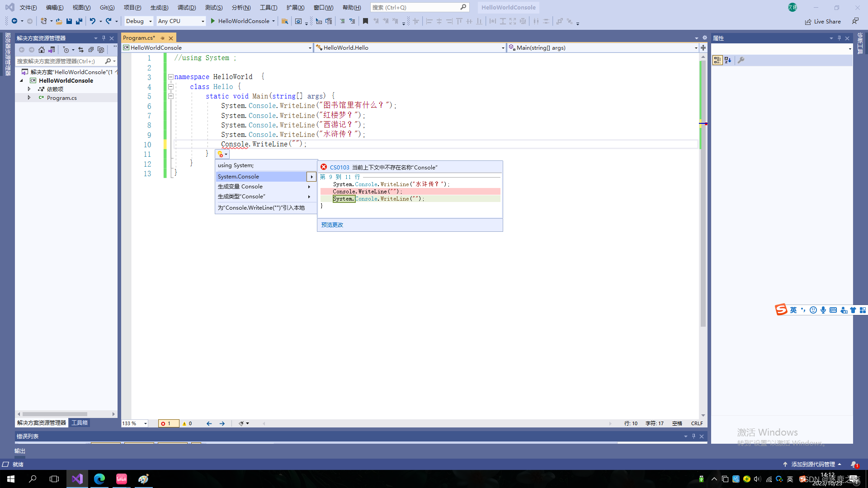Select 'using System;' quick fix
Screen dimensions: 868x488
click(x=266, y=165)
